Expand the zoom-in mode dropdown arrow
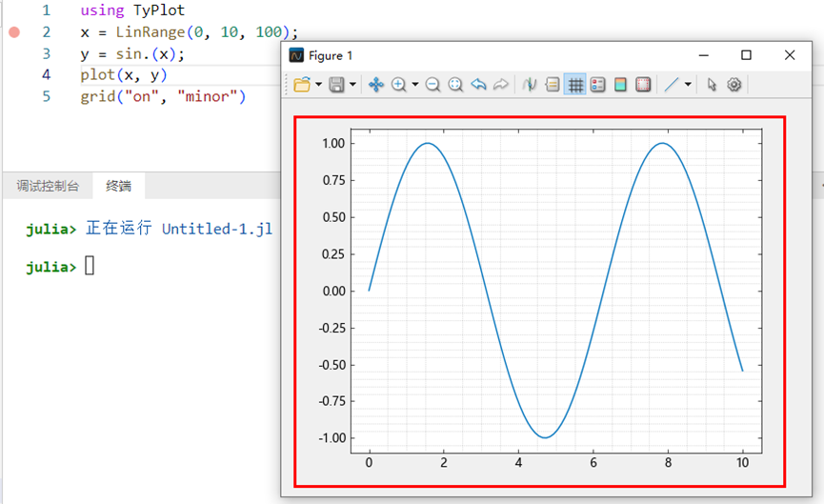The image size is (824, 504). coord(415,85)
